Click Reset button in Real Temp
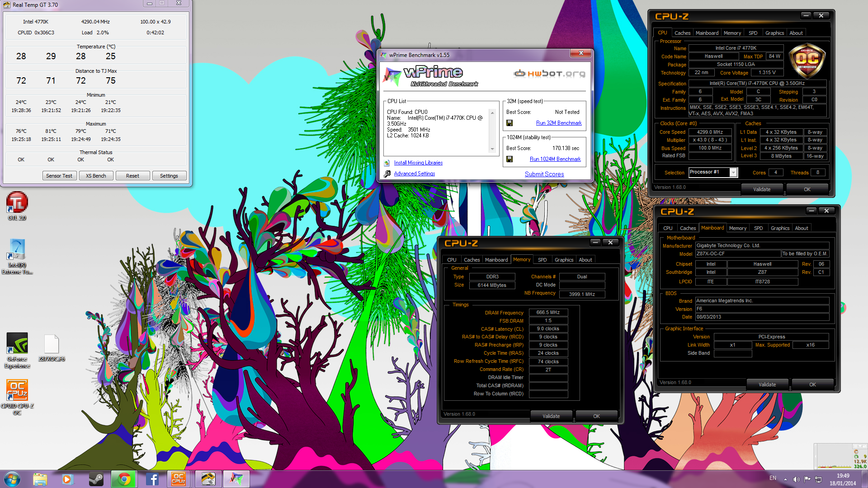This screenshot has width=868, height=488. pyautogui.click(x=132, y=176)
